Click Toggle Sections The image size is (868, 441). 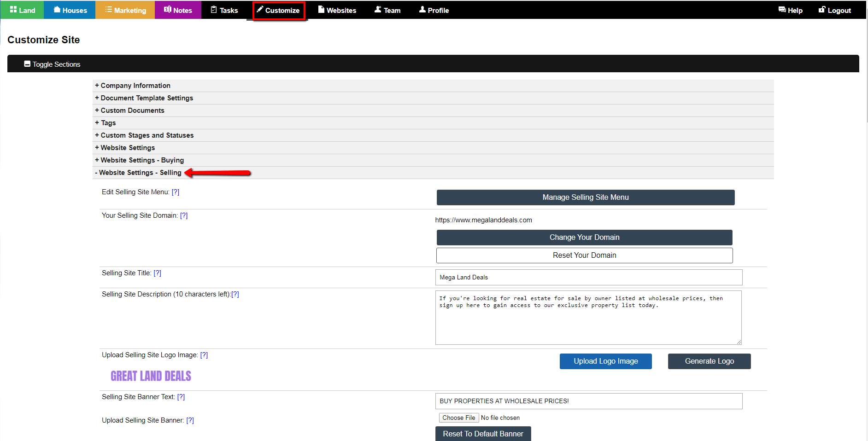coord(52,64)
